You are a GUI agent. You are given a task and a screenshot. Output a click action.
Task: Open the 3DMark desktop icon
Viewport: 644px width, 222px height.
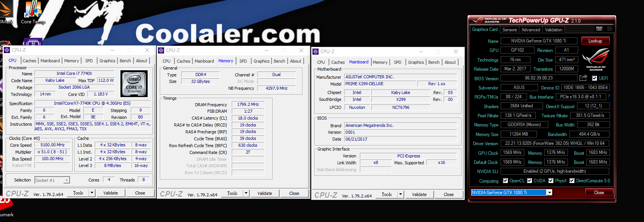pyautogui.click(x=6, y=12)
